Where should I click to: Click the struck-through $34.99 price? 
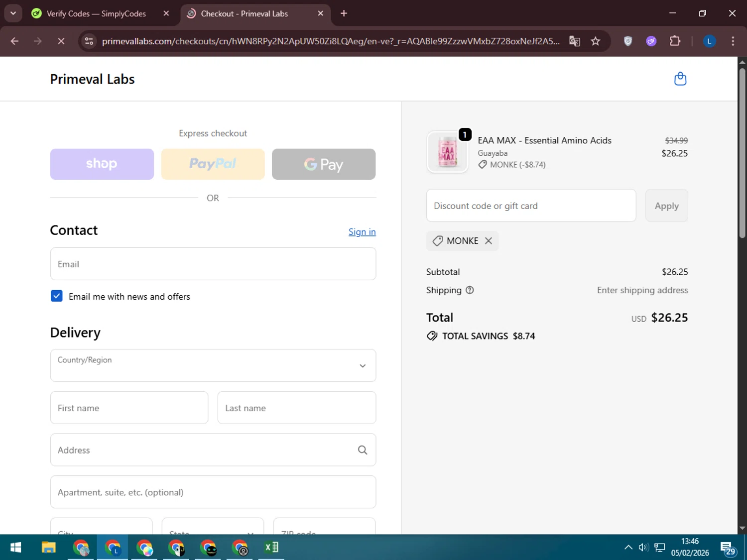(x=676, y=141)
